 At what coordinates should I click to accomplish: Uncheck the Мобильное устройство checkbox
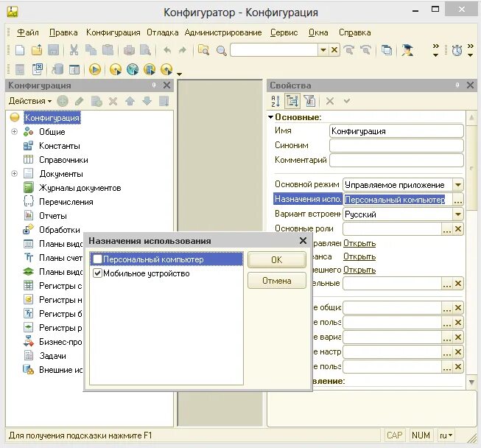[97, 273]
